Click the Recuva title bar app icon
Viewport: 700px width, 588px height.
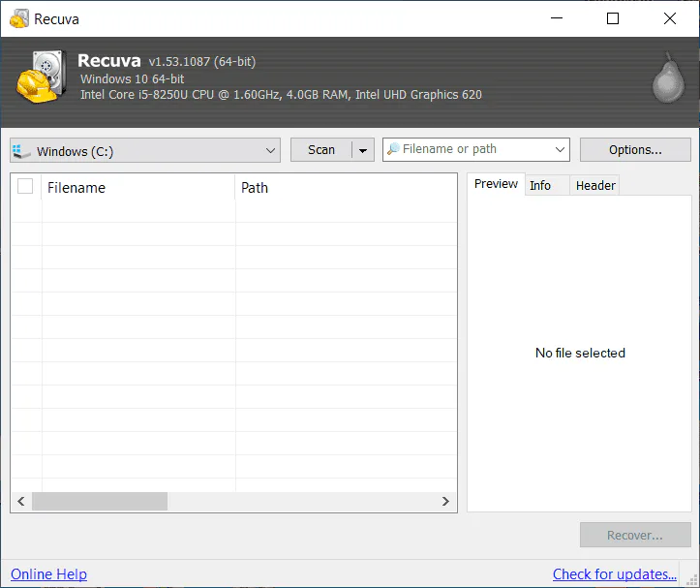(18, 18)
